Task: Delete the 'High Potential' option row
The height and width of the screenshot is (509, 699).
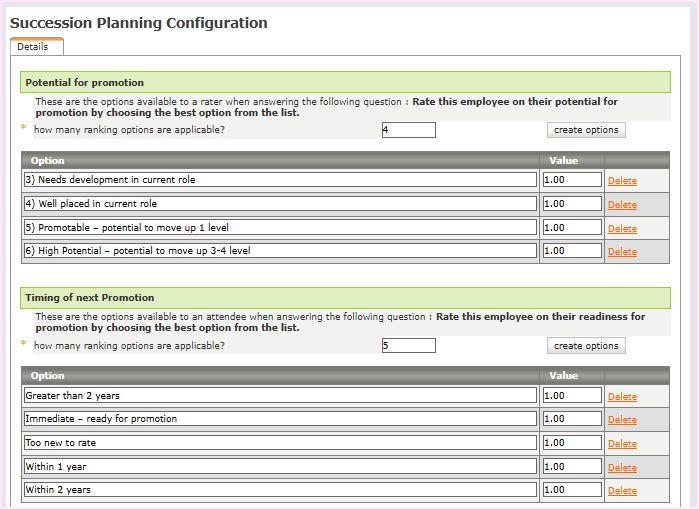Action: 622,252
